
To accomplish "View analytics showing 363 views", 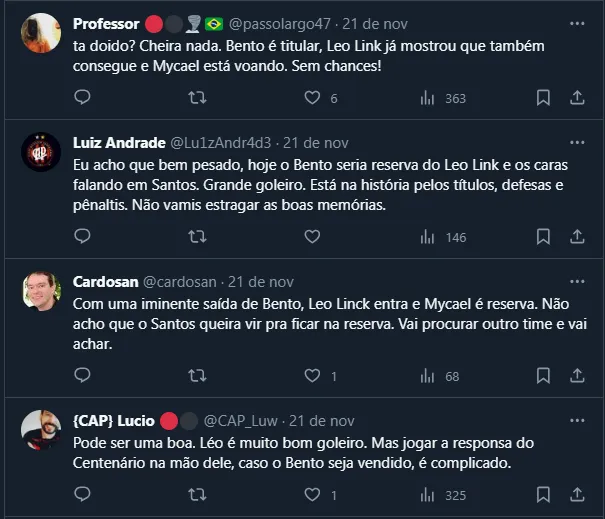I will [442, 98].
